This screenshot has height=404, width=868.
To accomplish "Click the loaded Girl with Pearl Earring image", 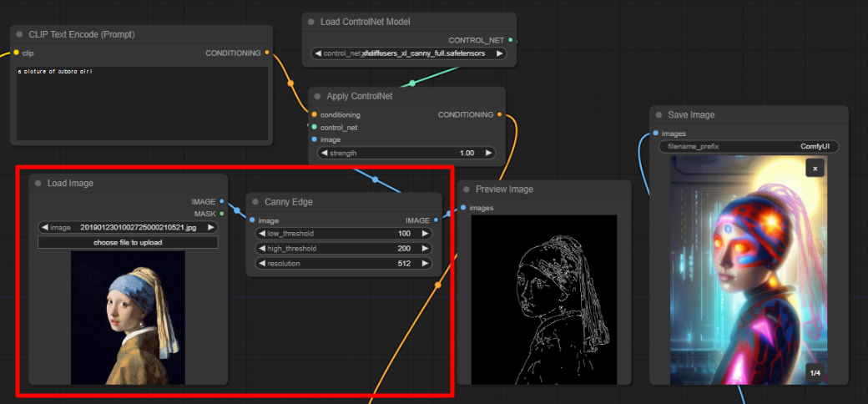I will click(x=128, y=318).
